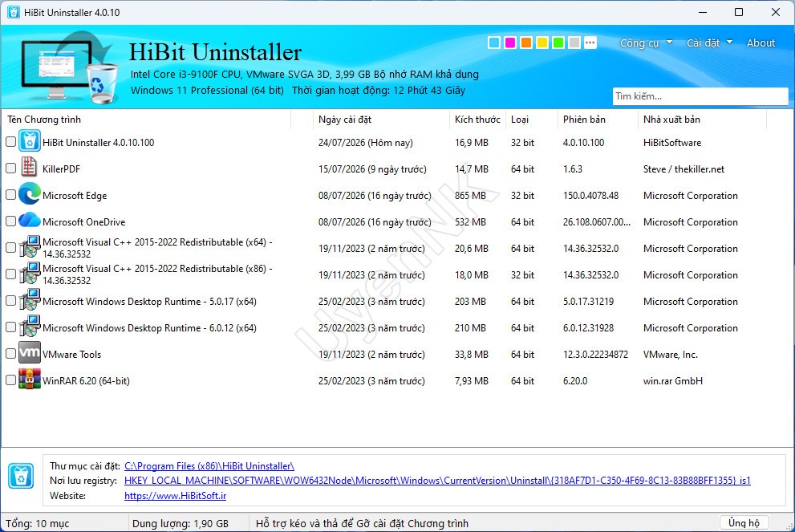Click the KillerPDF program icon
This screenshot has height=532, width=795.
pyautogui.click(x=30, y=168)
